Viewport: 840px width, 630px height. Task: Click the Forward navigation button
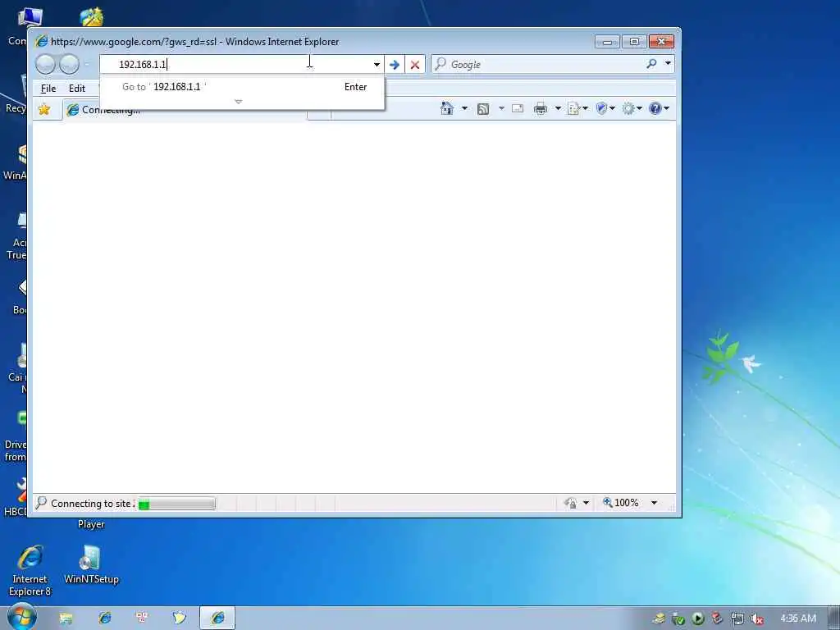pos(69,65)
